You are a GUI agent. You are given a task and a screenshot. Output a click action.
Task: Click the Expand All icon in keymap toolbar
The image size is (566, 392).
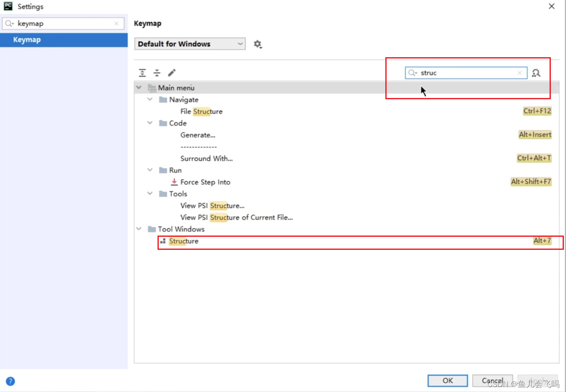click(142, 73)
